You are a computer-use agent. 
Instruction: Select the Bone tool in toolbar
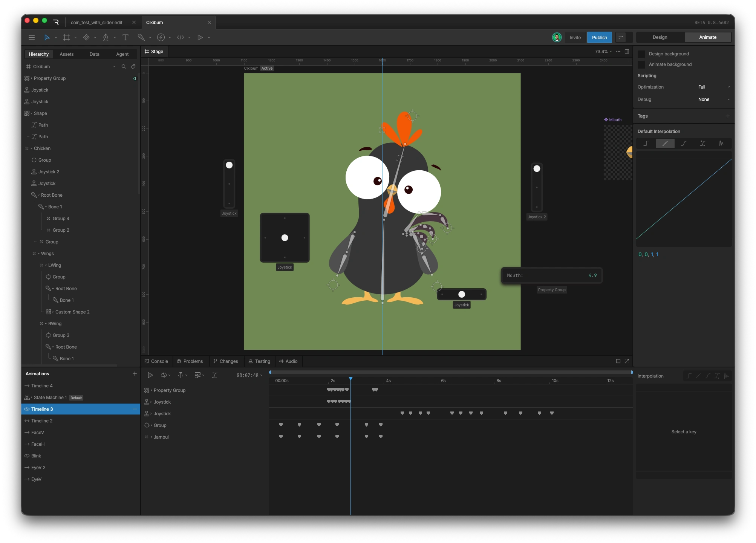(141, 37)
